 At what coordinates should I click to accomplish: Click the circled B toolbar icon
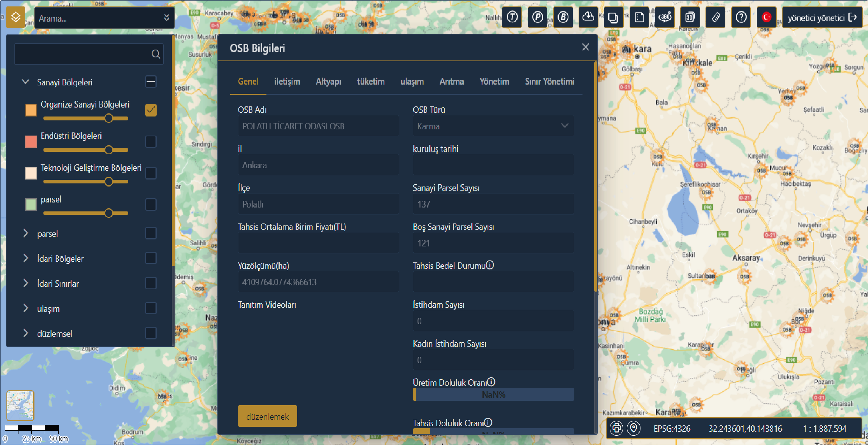point(563,17)
